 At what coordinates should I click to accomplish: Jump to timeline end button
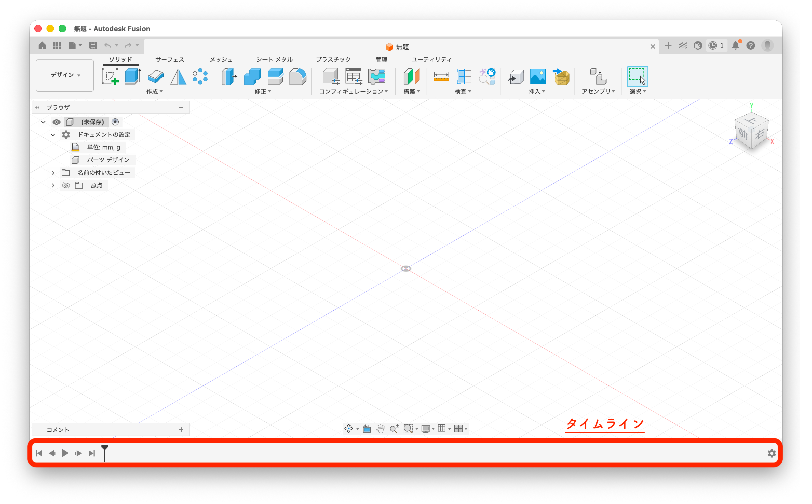tap(92, 453)
